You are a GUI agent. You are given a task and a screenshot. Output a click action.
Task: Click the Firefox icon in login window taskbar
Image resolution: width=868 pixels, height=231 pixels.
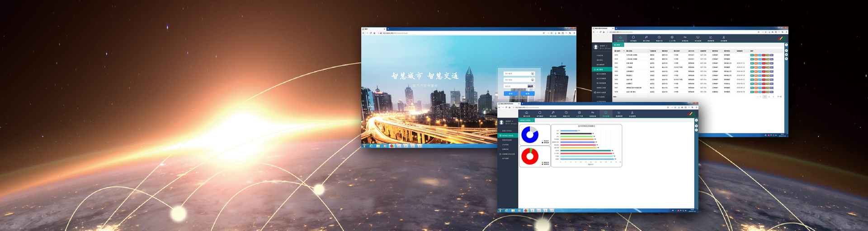[x=392, y=146]
